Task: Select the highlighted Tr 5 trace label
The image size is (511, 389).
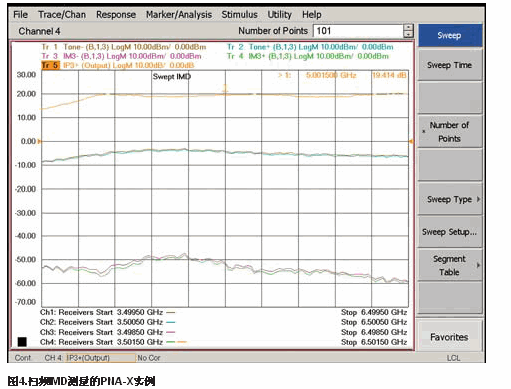Action: pyautogui.click(x=50, y=65)
